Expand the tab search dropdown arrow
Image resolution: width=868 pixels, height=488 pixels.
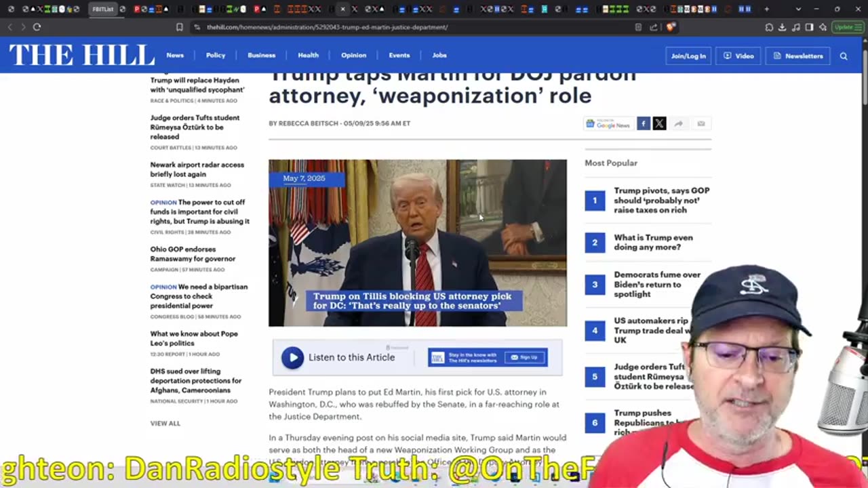point(798,9)
